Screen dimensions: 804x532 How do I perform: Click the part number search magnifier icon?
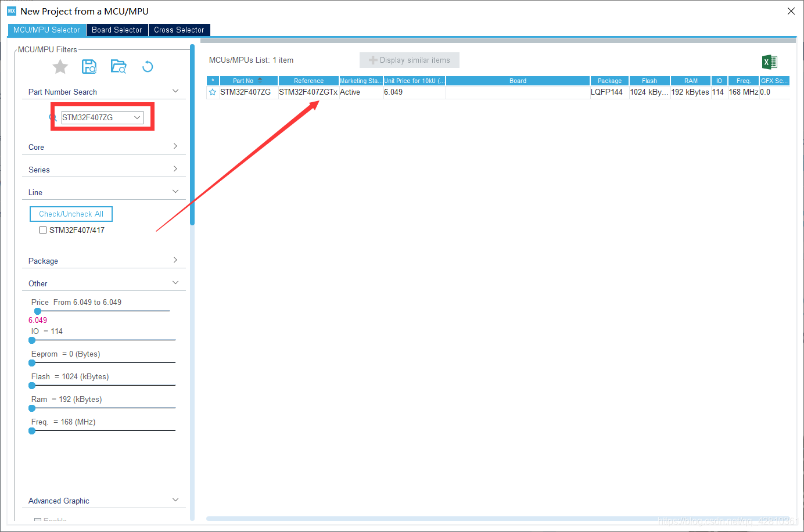click(53, 117)
